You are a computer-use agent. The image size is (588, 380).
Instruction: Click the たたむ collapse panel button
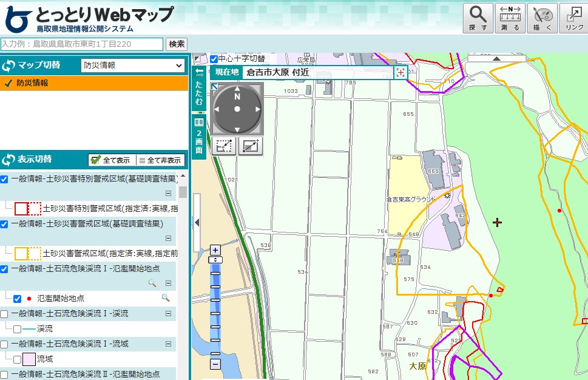tap(199, 89)
